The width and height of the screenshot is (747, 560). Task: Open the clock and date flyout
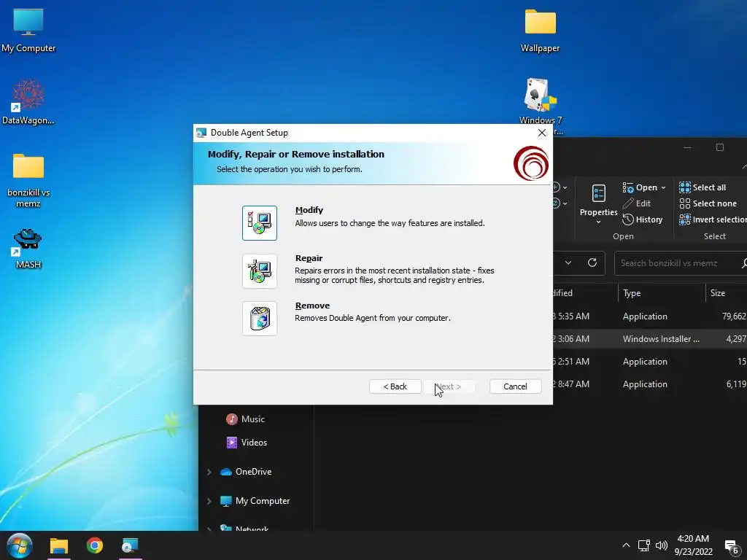(694, 545)
